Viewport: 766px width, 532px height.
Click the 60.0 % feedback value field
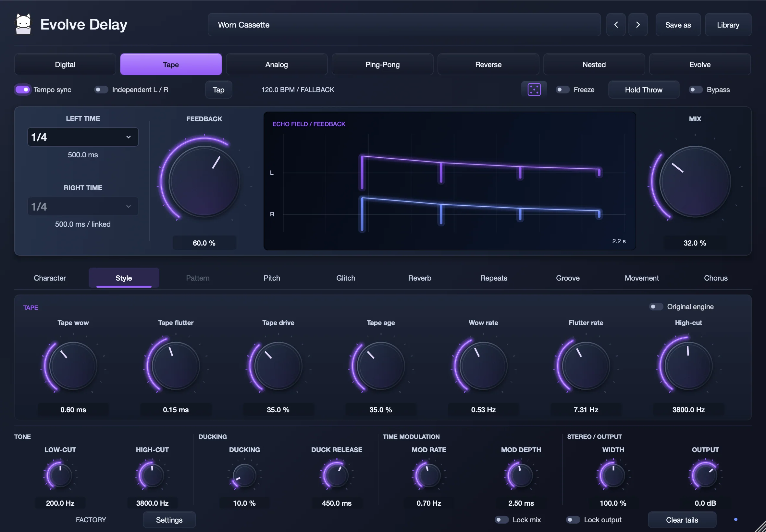click(204, 243)
